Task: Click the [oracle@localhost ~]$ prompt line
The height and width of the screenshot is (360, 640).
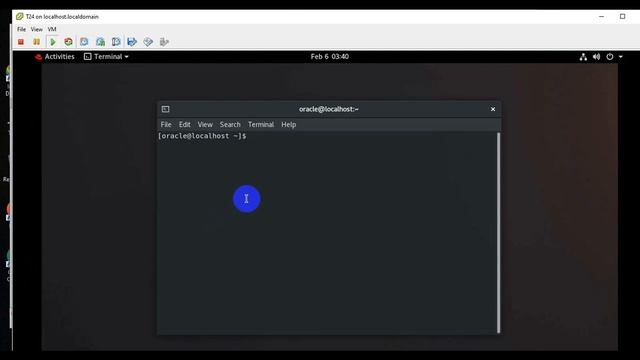Action: pos(202,136)
